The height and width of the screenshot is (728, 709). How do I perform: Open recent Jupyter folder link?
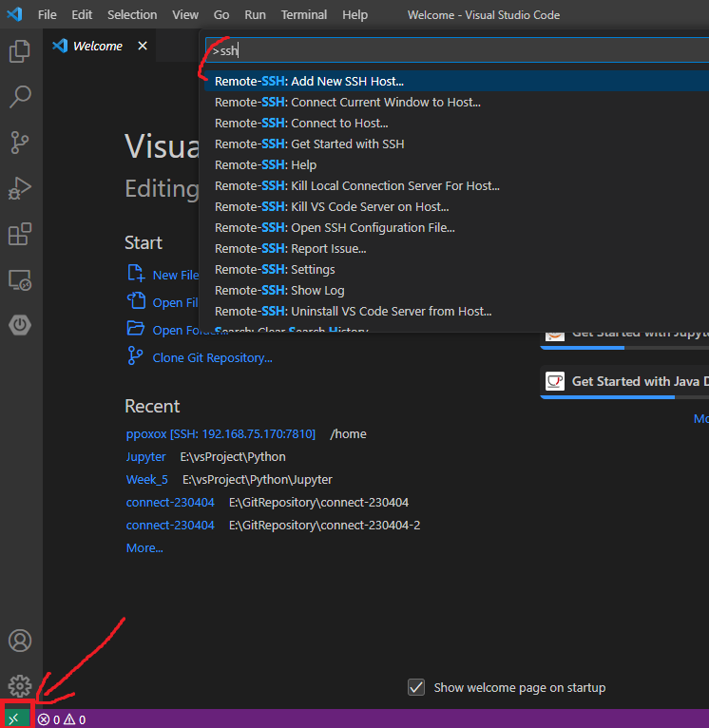coord(145,457)
